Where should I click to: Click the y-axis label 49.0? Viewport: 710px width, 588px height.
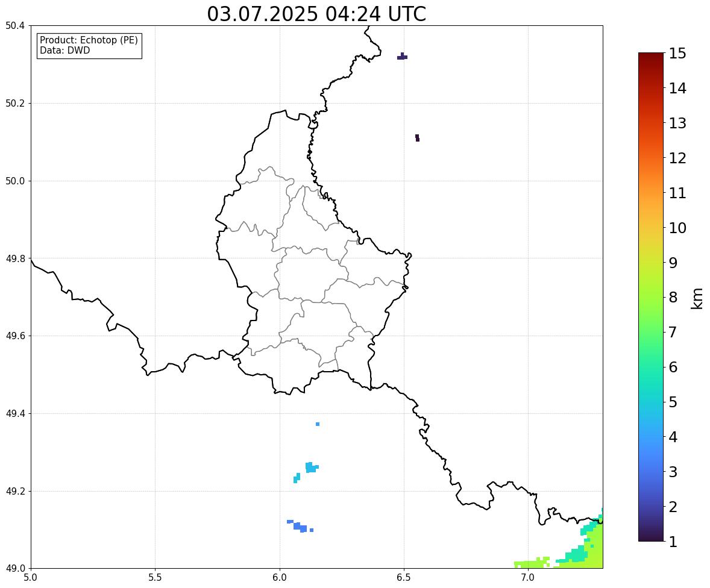tap(15, 569)
